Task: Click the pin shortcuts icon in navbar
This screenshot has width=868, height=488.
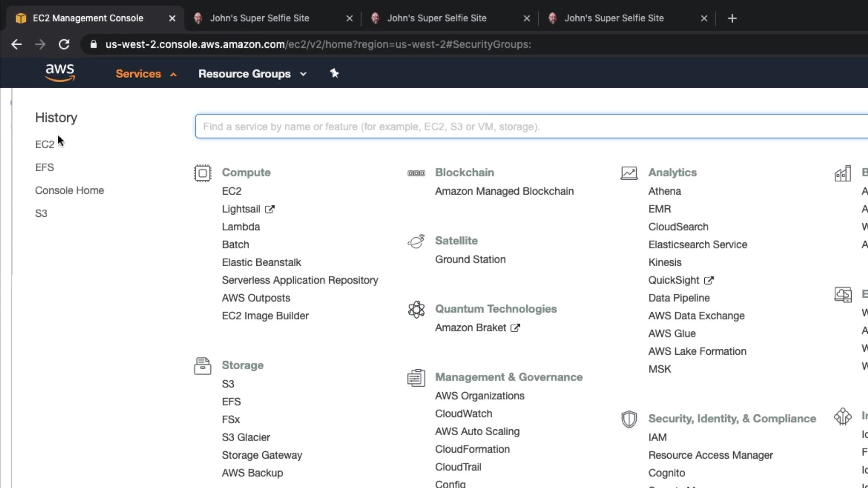Action: coord(334,73)
